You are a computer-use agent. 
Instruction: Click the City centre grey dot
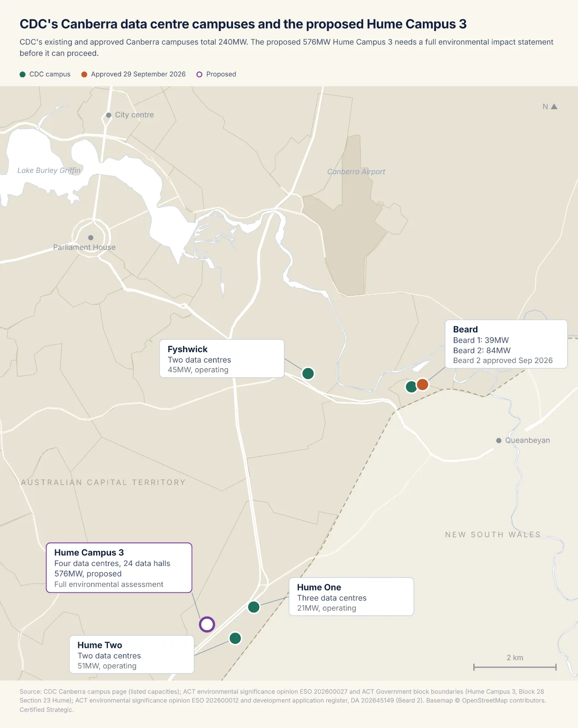click(109, 115)
